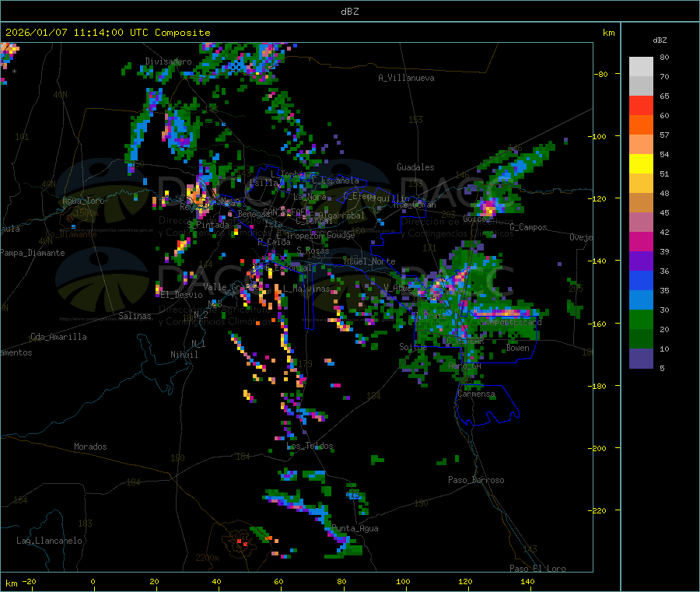The width and height of the screenshot is (700, 592).
Task: Click the Divisadero map label
Action: pos(168,61)
